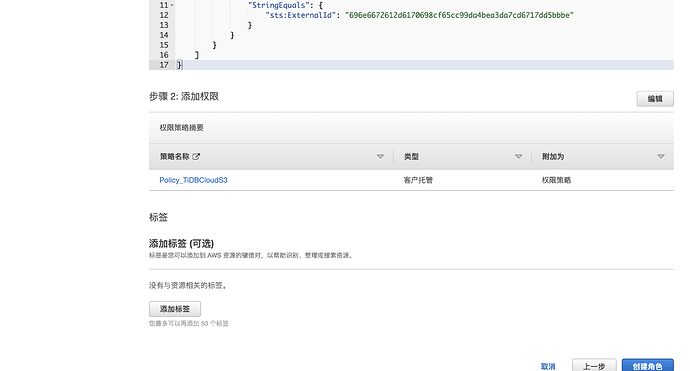Click the 没有与资源相关的标签 message
Screen dimensions: 690x371
(x=188, y=286)
